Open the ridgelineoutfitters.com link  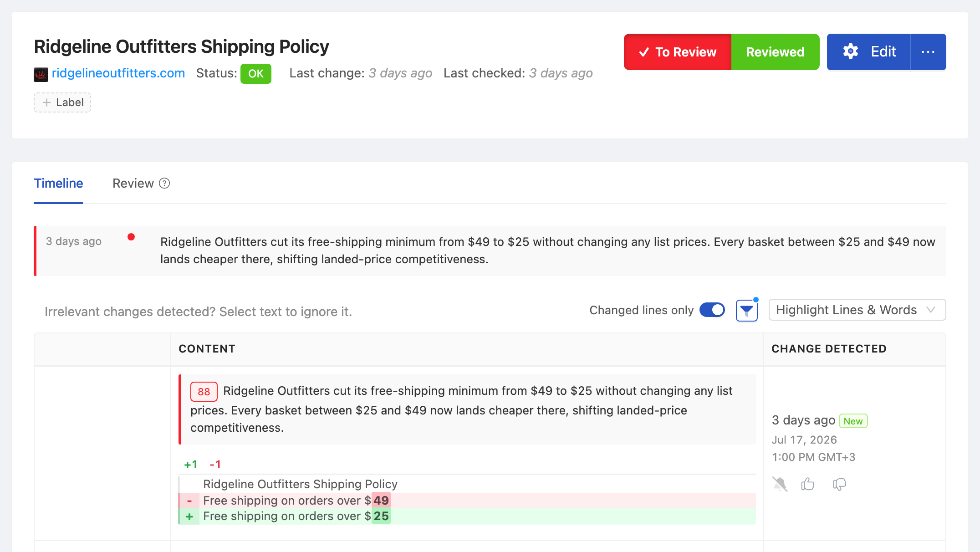click(118, 73)
